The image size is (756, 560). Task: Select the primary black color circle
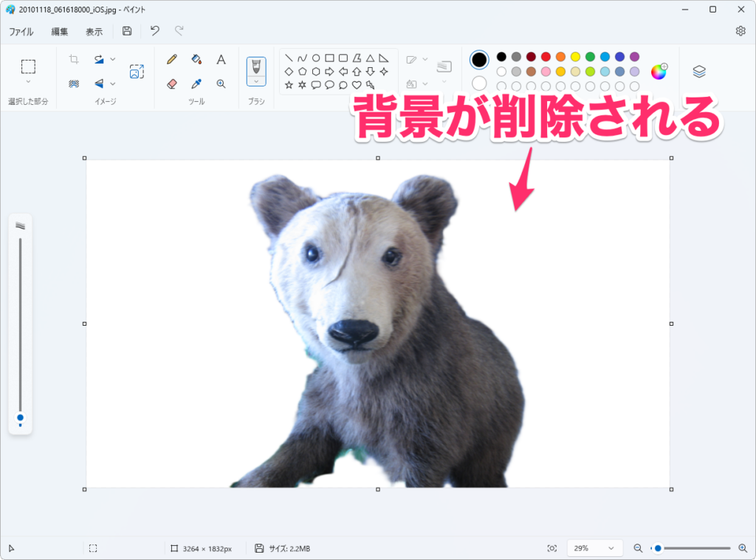(479, 60)
